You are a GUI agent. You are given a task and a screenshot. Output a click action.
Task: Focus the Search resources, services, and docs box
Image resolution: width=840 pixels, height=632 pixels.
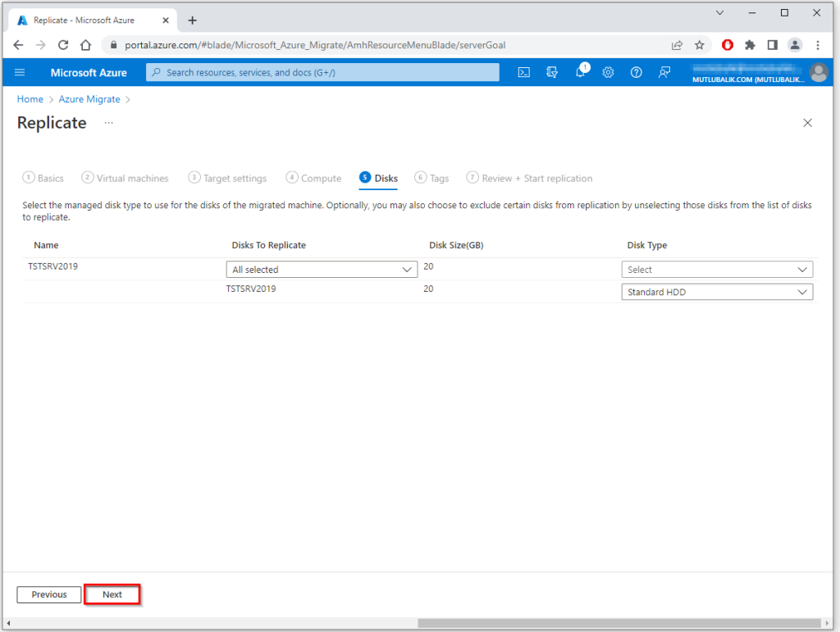pos(322,72)
